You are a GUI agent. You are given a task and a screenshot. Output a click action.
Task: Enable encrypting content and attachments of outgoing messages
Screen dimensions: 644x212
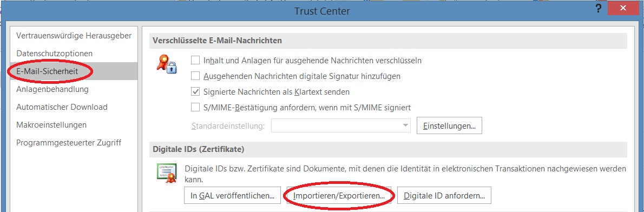[x=195, y=60]
